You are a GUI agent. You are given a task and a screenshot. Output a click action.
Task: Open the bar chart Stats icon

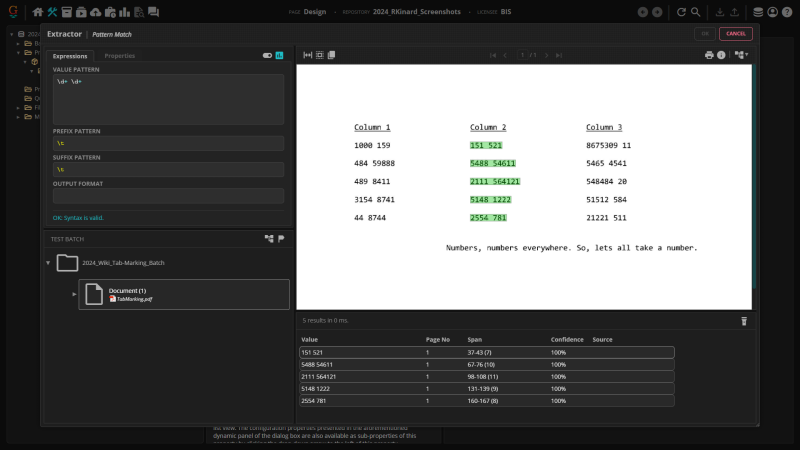coord(124,12)
